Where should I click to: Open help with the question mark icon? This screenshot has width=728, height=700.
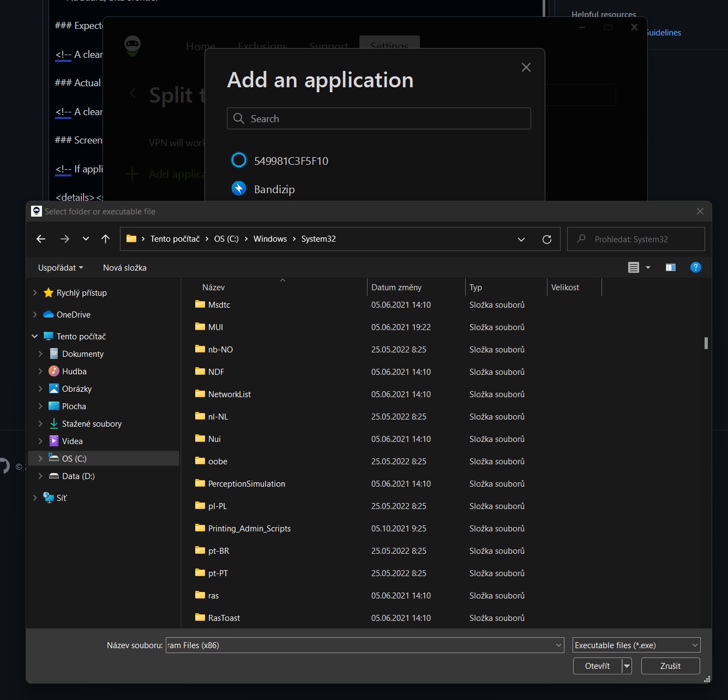pyautogui.click(x=695, y=267)
